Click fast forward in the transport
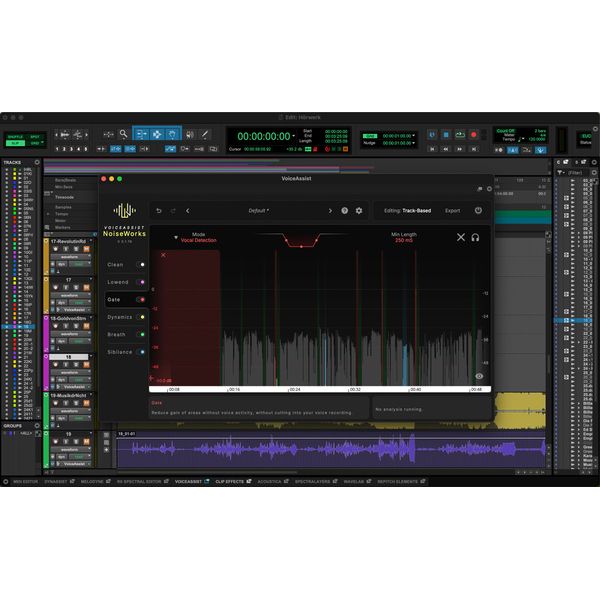This screenshot has height=600, width=600. (460, 149)
